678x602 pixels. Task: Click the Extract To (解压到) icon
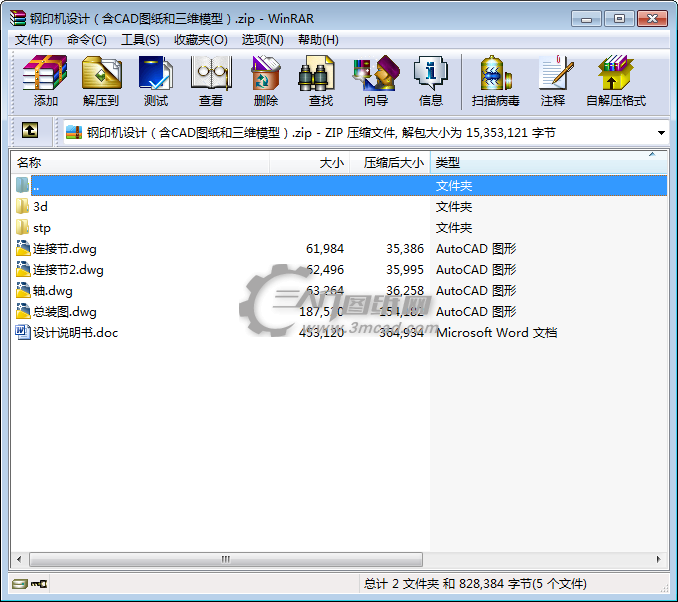click(x=101, y=80)
